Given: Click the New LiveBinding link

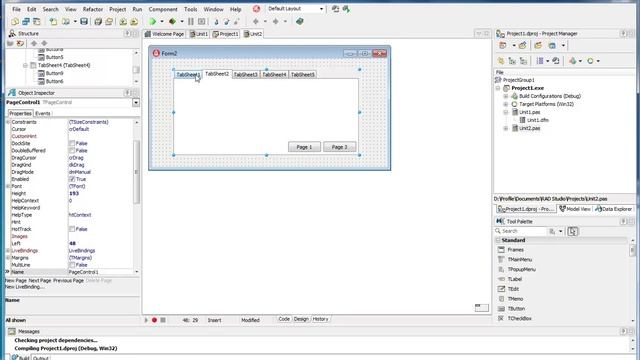Looking at the screenshot, I should pos(25,287).
